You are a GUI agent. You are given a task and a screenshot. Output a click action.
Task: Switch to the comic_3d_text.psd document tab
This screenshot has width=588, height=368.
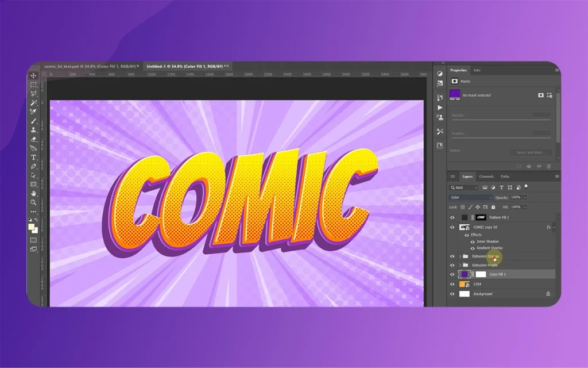(90, 67)
